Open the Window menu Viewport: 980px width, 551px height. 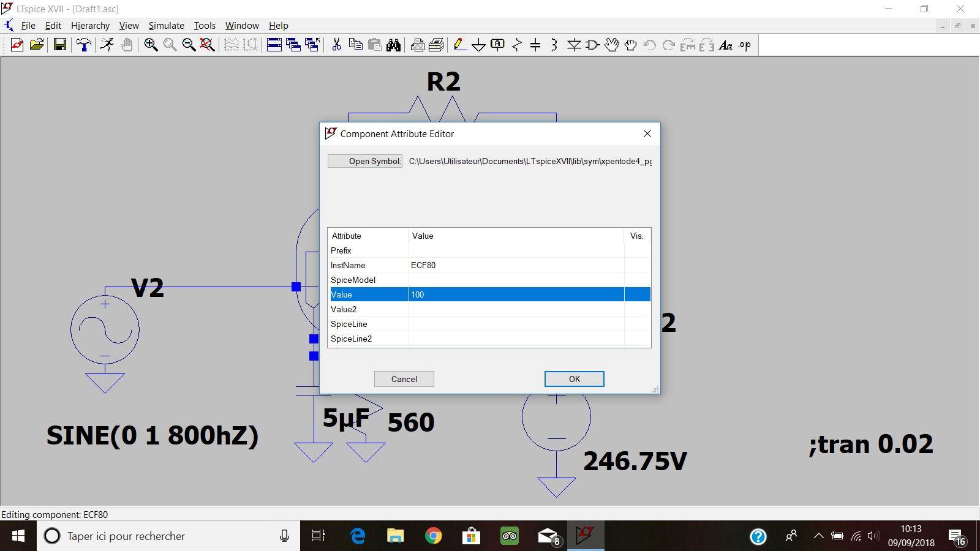(x=242, y=26)
